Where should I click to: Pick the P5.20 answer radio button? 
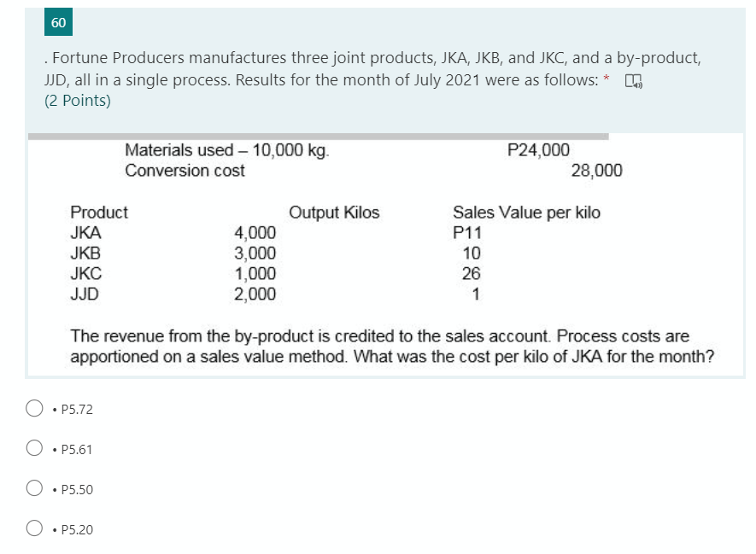34,528
